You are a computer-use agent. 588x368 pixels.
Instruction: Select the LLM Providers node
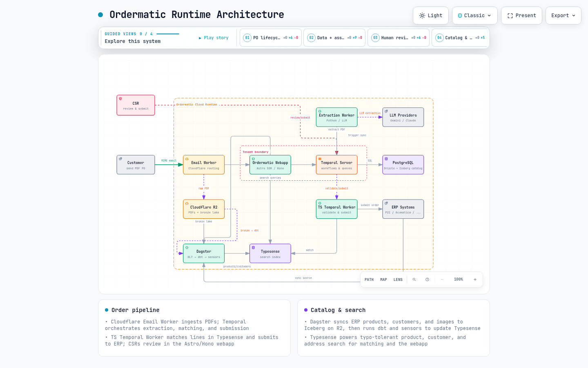click(x=403, y=117)
